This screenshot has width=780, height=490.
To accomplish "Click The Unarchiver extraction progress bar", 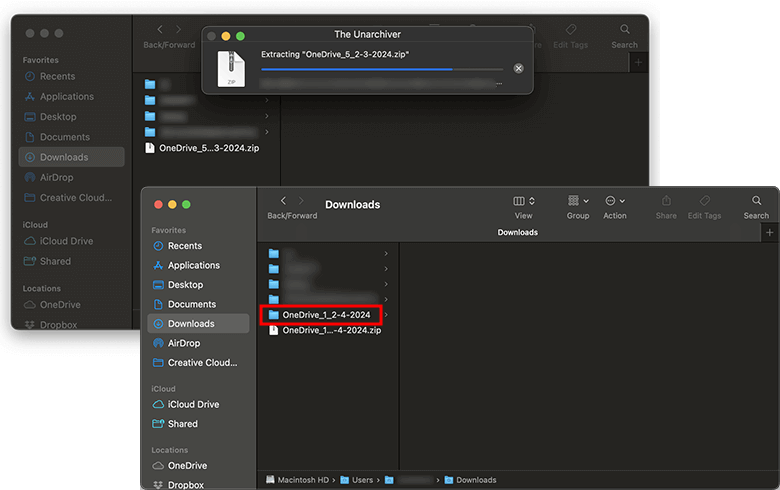I will pyautogui.click(x=382, y=69).
